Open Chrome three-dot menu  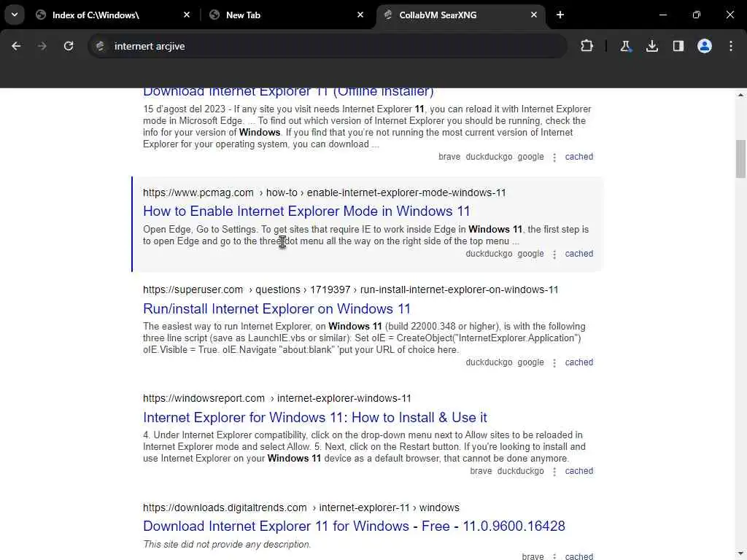coord(731,46)
